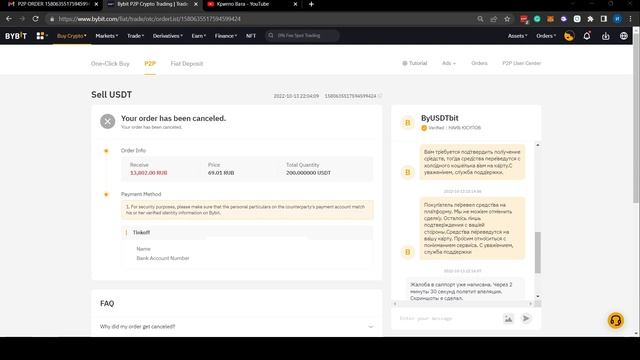The width and height of the screenshot is (640, 360).
Task: Open the Assets dropdown
Action: (518, 36)
